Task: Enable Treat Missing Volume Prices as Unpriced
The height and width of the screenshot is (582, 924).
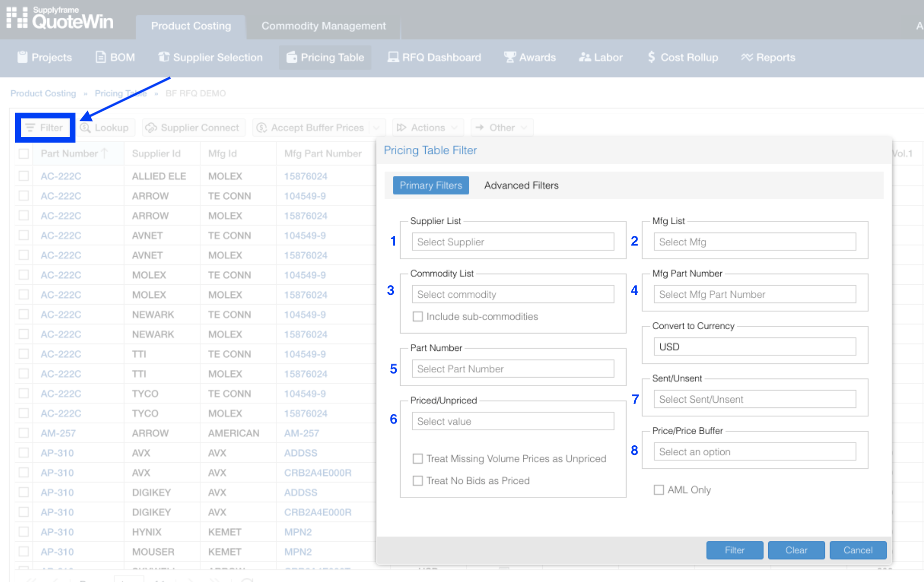Action: (x=417, y=459)
